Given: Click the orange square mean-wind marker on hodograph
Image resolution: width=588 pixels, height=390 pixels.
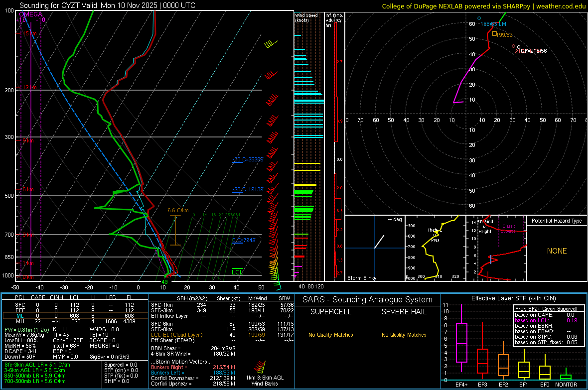Looking at the screenshot, I should coord(494,34).
